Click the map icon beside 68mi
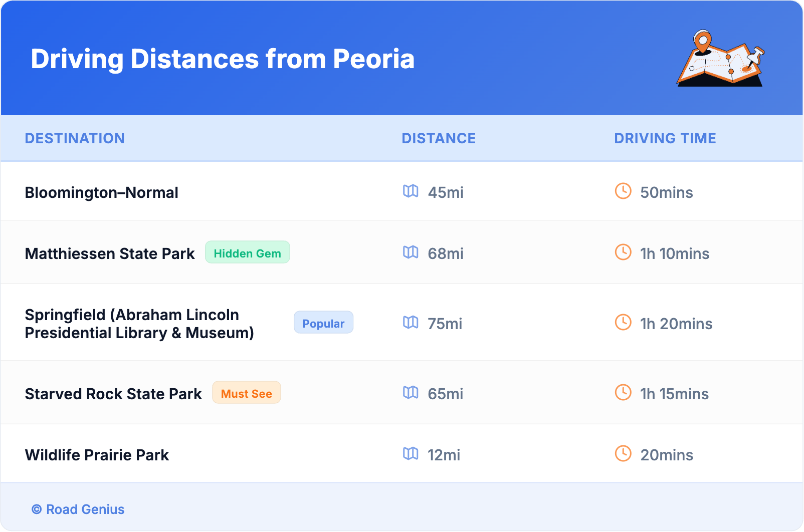This screenshot has height=532, width=804. [x=411, y=252]
